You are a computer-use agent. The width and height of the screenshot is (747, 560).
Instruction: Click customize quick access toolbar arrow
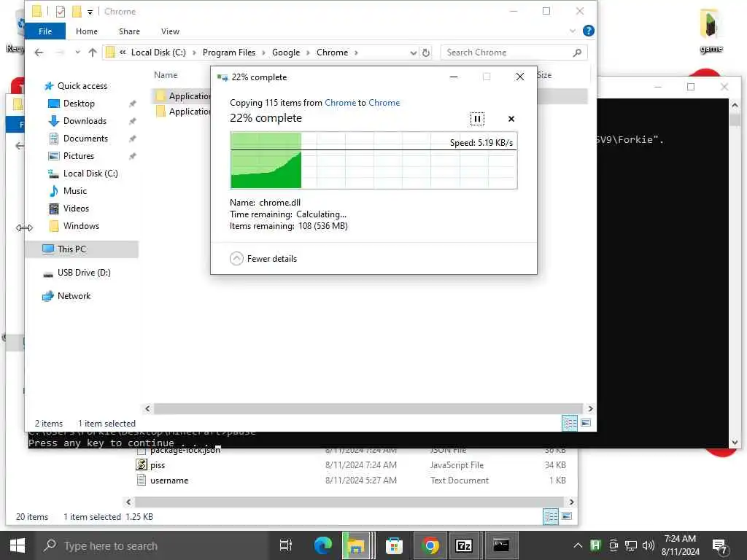coord(90,12)
